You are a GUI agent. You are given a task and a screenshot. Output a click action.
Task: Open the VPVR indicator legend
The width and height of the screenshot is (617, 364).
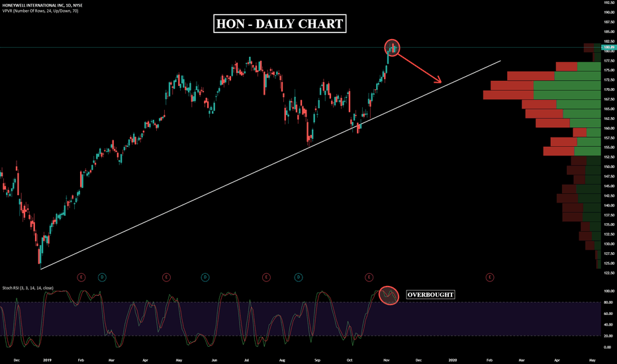click(40, 11)
